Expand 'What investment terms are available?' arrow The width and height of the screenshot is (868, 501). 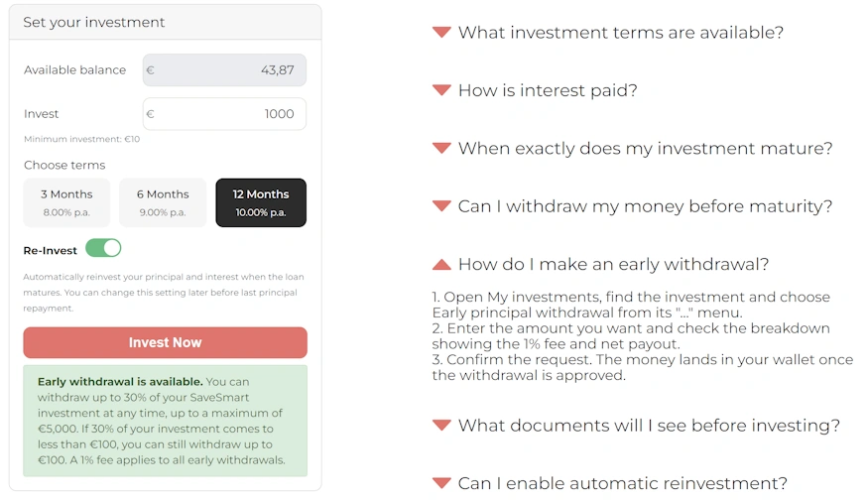(x=441, y=32)
